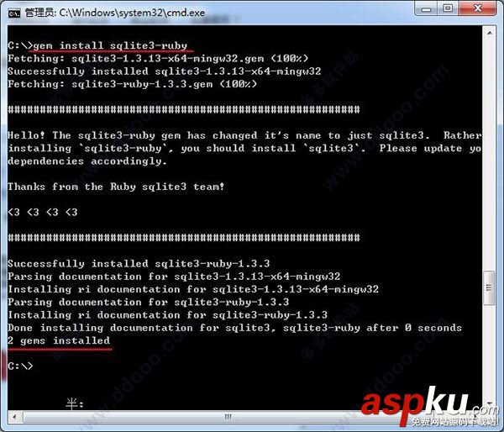The width and height of the screenshot is (504, 432).
Task: Open the cmd.exe system menu icon
Action: [13, 13]
